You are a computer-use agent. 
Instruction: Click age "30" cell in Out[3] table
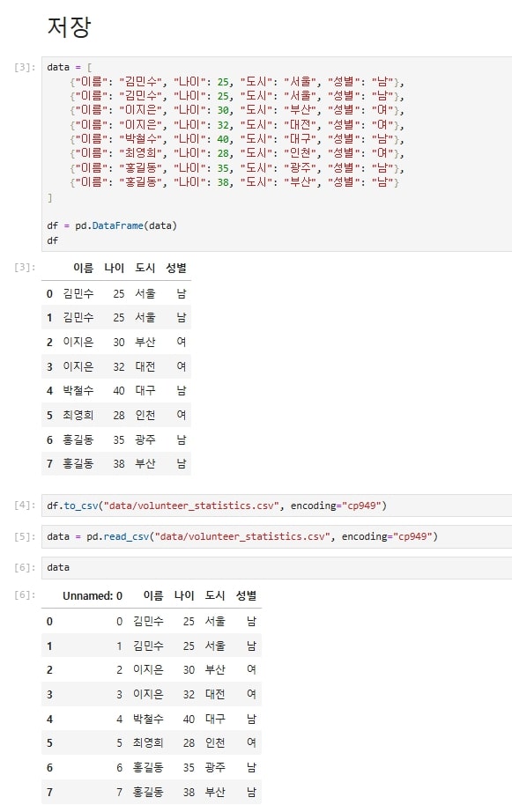pos(119,343)
